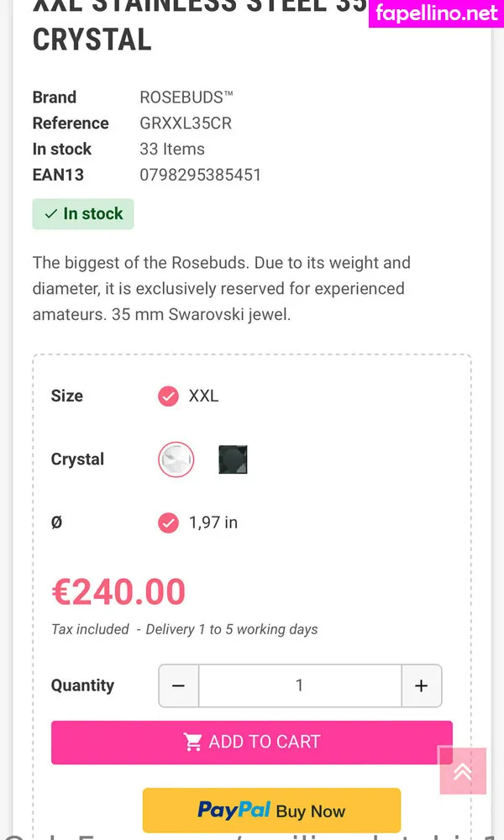504x840 pixels.
Task: Select the 1,97 in diameter option
Action: [169, 522]
